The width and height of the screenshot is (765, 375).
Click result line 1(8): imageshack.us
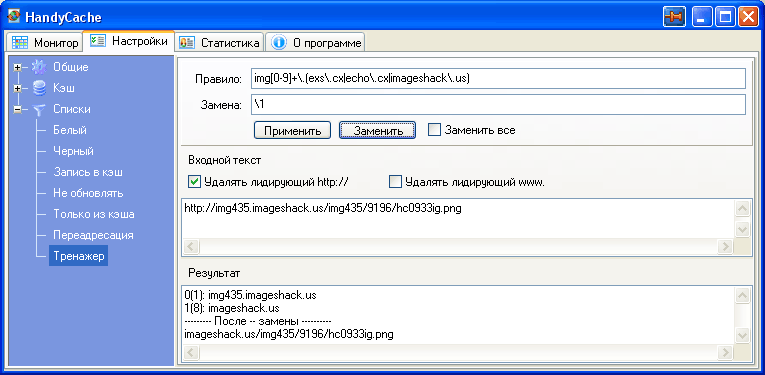tap(232, 309)
